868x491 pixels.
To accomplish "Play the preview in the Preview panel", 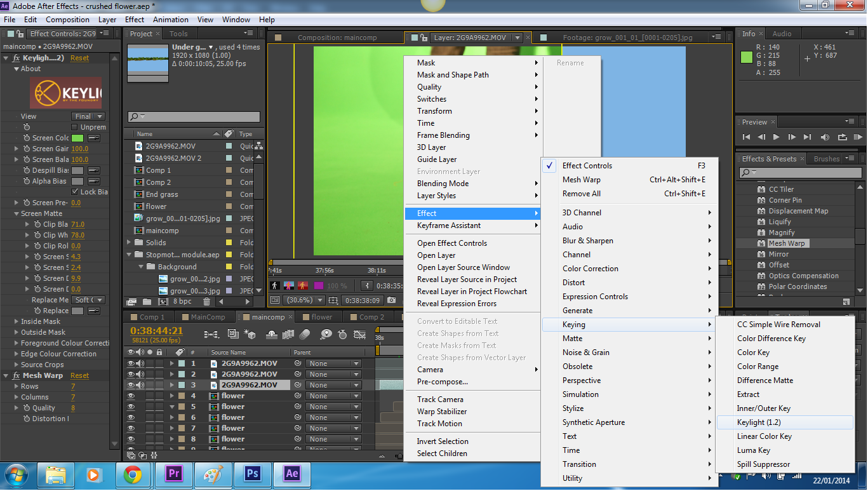I will click(777, 137).
